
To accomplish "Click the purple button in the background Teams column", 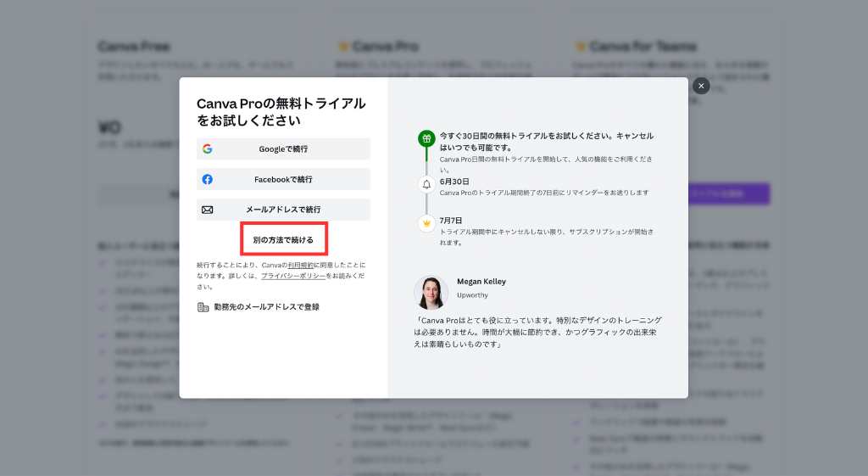I will tap(728, 194).
